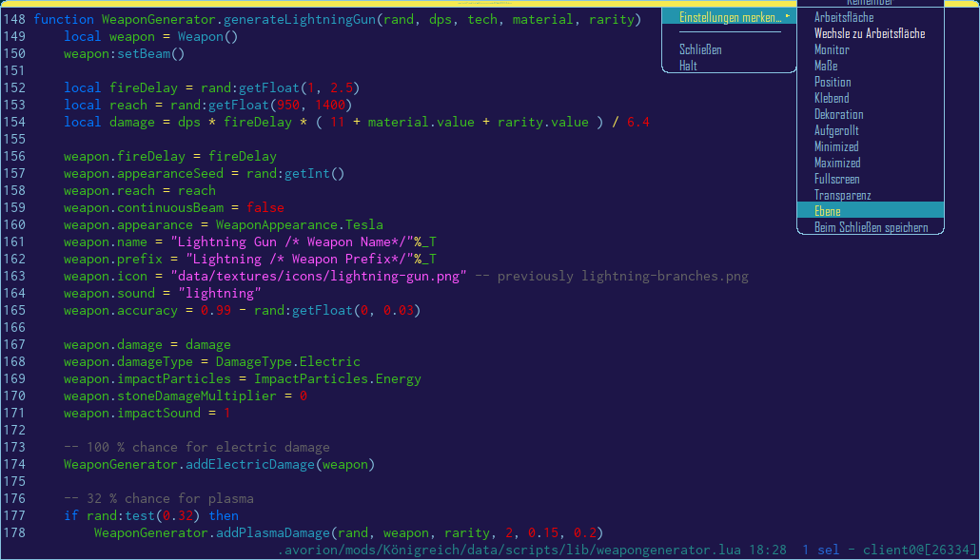Viewport: 980px width, 560px height.
Task: Select 'Halt' in the window menu
Action: pos(688,66)
